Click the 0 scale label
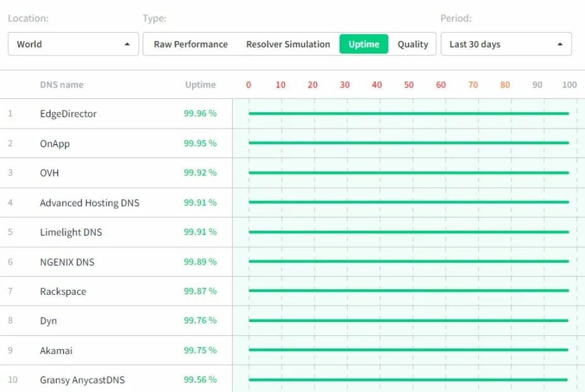The width and height of the screenshot is (585, 392). 248,84
